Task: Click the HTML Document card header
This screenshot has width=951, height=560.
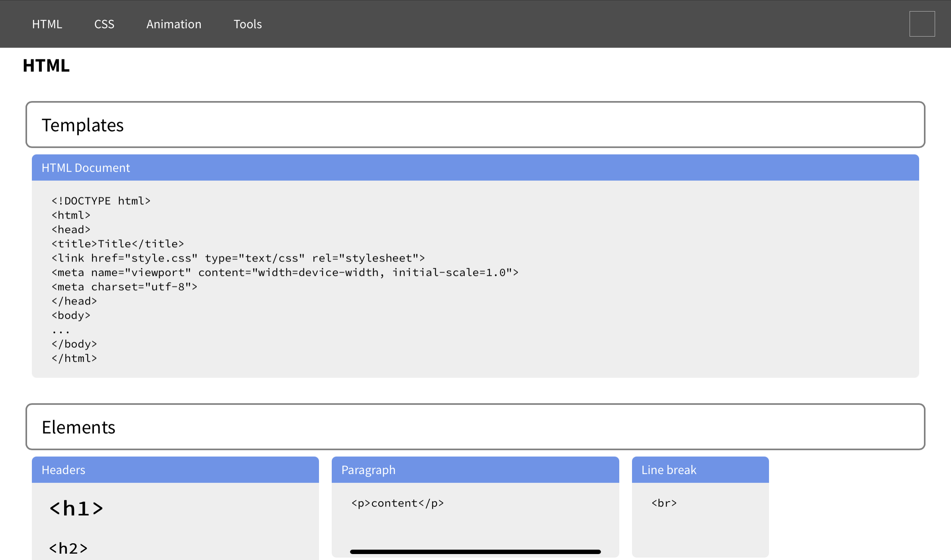Action: pos(475,168)
